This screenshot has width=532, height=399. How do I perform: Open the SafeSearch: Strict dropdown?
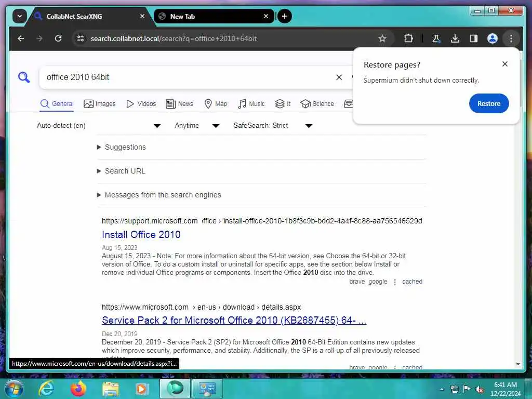272,126
